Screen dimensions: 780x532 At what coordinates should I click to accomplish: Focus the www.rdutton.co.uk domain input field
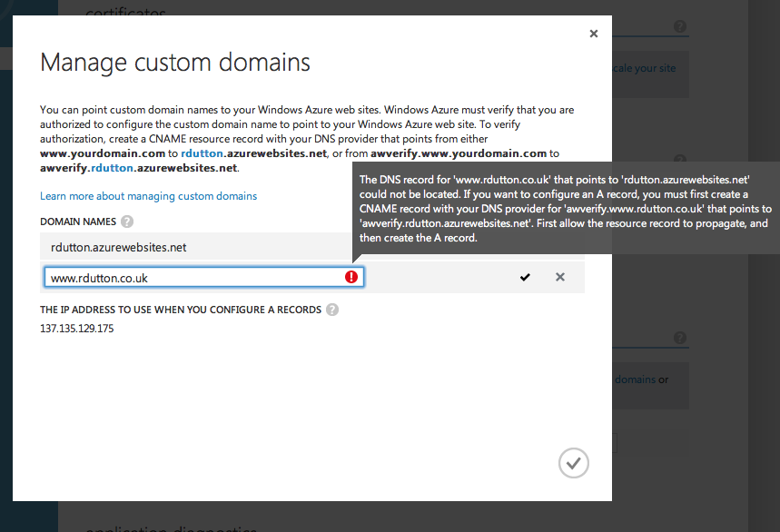204,278
